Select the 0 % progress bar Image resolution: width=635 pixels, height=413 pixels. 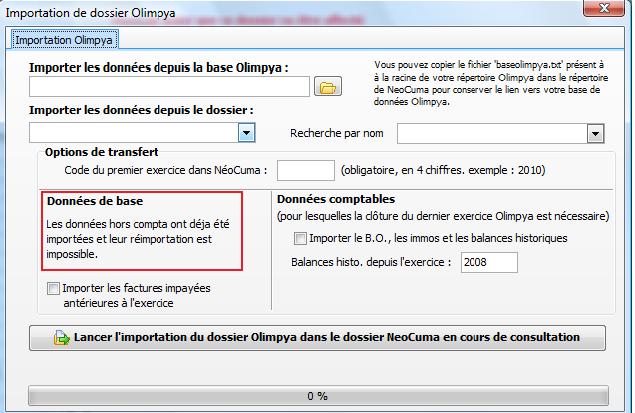pyautogui.click(x=318, y=396)
